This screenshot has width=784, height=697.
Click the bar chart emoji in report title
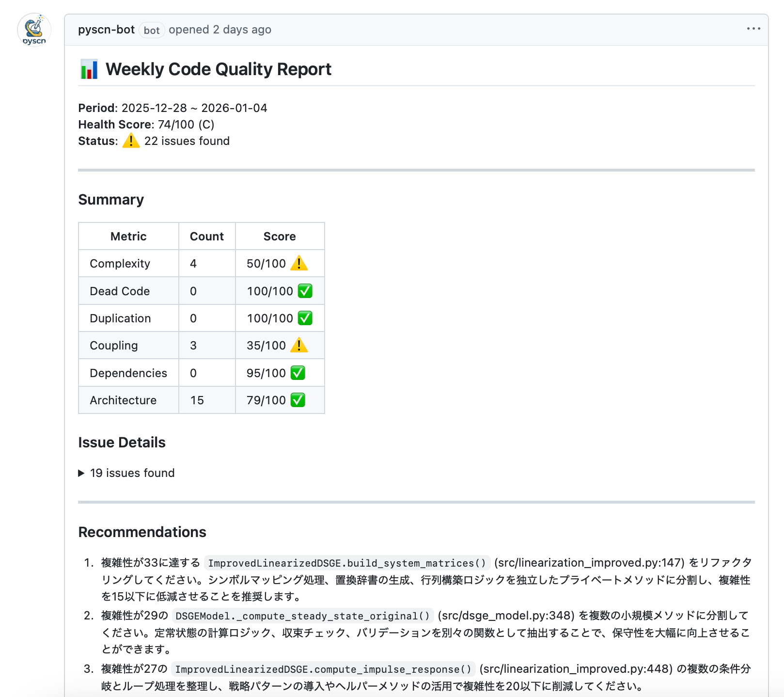coord(89,69)
